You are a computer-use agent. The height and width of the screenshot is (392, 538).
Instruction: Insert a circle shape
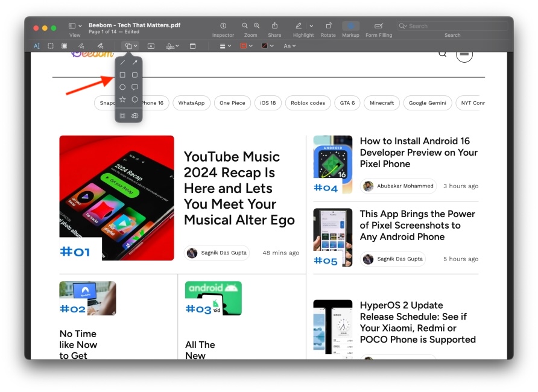pos(122,87)
